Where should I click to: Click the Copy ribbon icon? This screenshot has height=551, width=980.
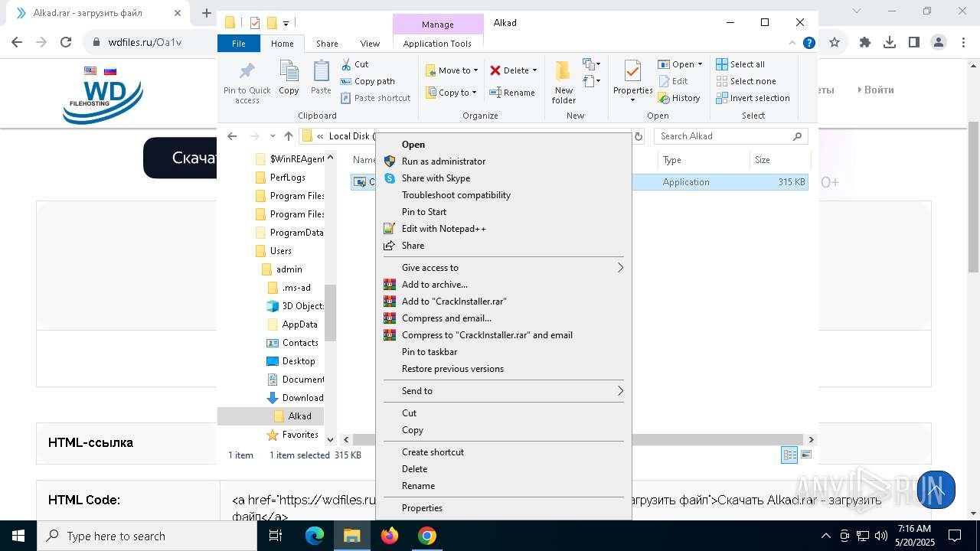[x=289, y=78]
